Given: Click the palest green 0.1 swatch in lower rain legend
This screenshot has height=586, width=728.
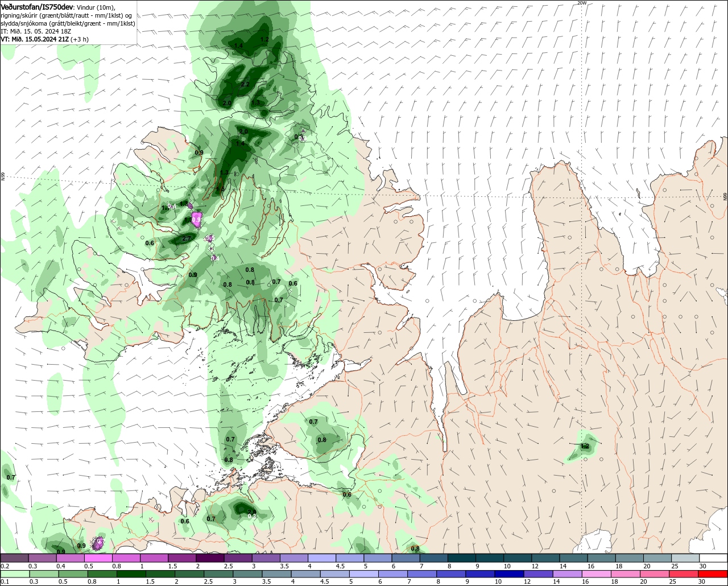Looking at the screenshot, I should (x=15, y=574).
